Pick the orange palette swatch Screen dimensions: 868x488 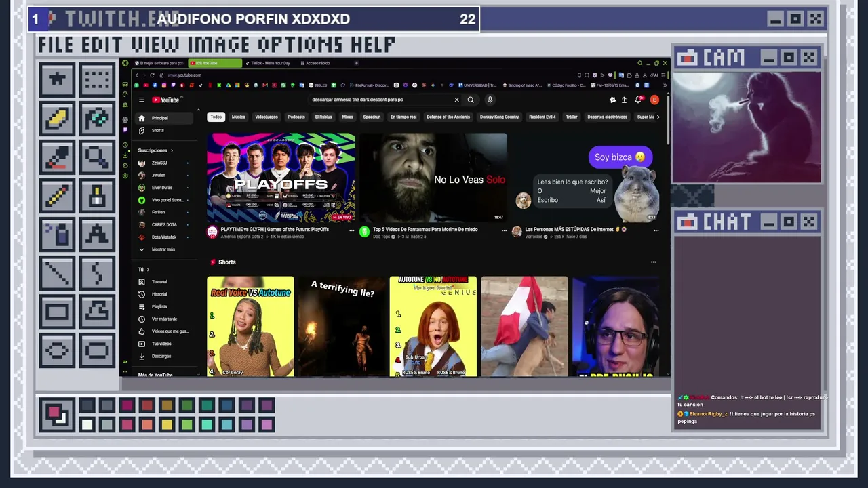click(147, 425)
